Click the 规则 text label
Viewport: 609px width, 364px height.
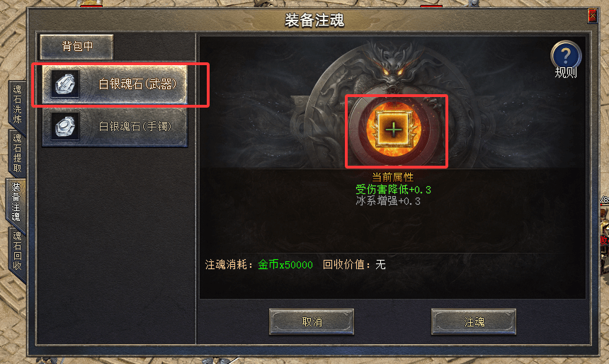click(x=566, y=73)
